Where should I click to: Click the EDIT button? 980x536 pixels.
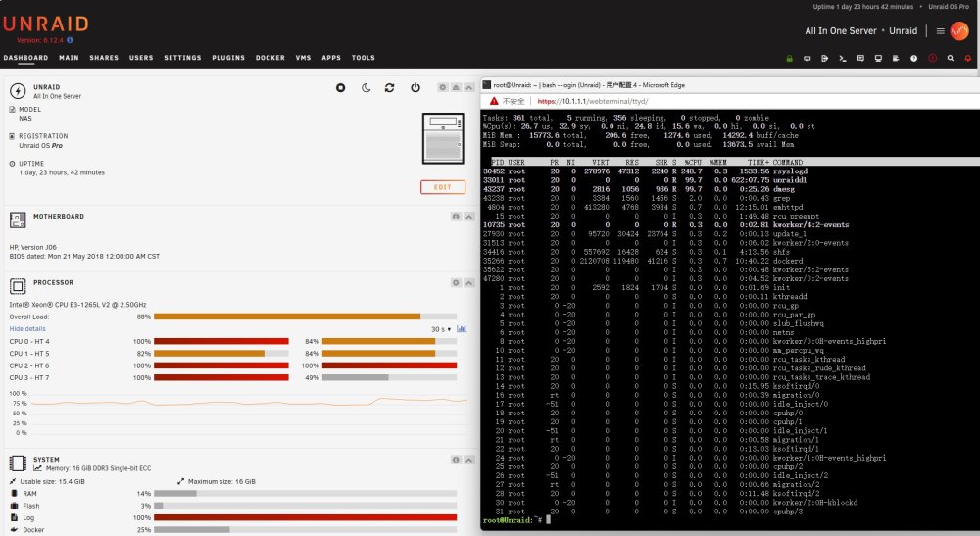443,187
